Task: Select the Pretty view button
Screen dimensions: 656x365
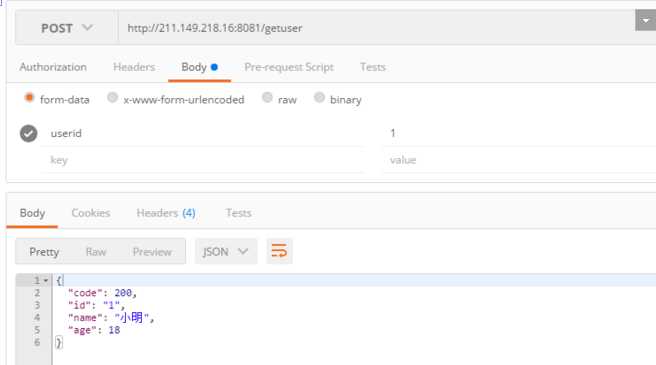Action: pos(44,252)
